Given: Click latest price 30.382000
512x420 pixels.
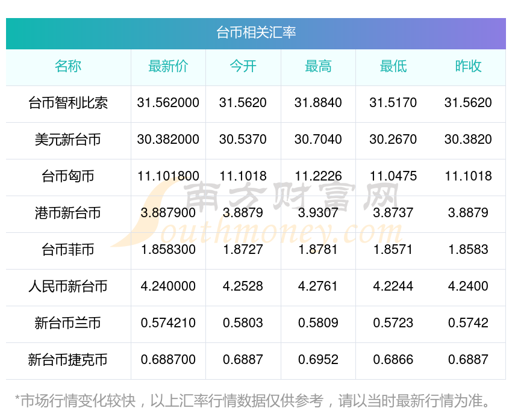Looking at the screenshot, I should pyautogui.click(x=168, y=140).
